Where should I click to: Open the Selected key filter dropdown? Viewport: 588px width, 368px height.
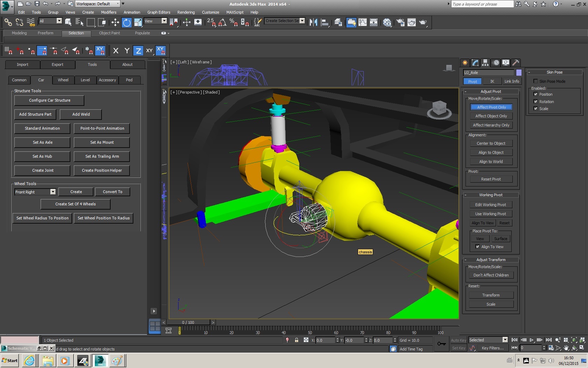pyautogui.click(x=505, y=340)
